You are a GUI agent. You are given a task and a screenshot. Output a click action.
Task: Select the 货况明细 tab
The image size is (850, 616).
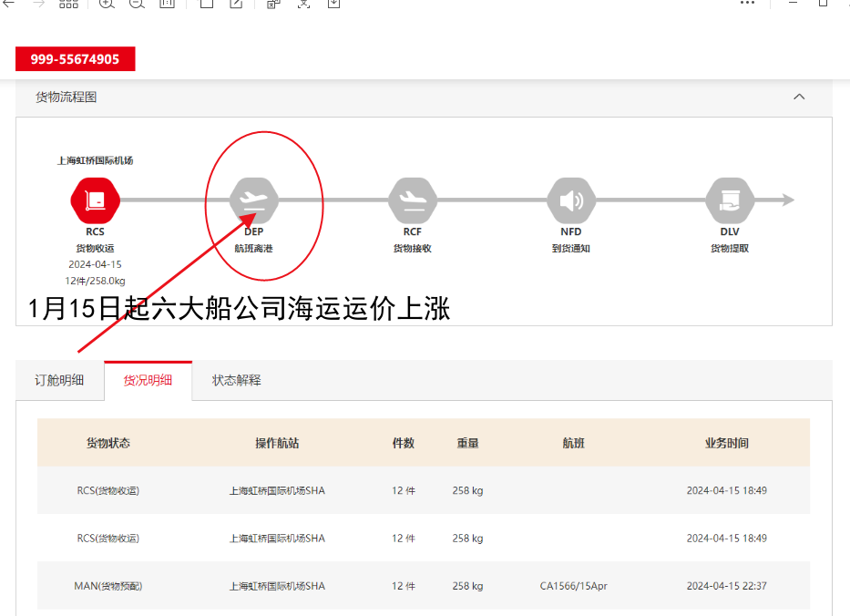[x=148, y=380]
